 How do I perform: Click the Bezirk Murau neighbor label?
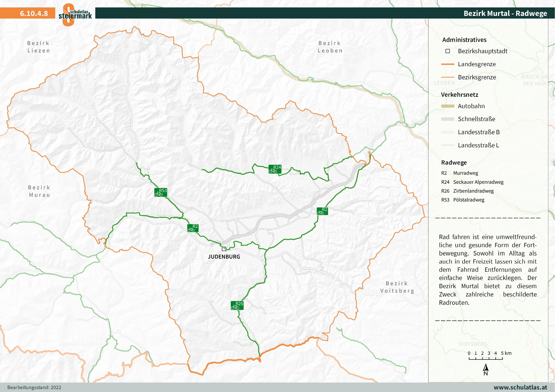point(39,191)
